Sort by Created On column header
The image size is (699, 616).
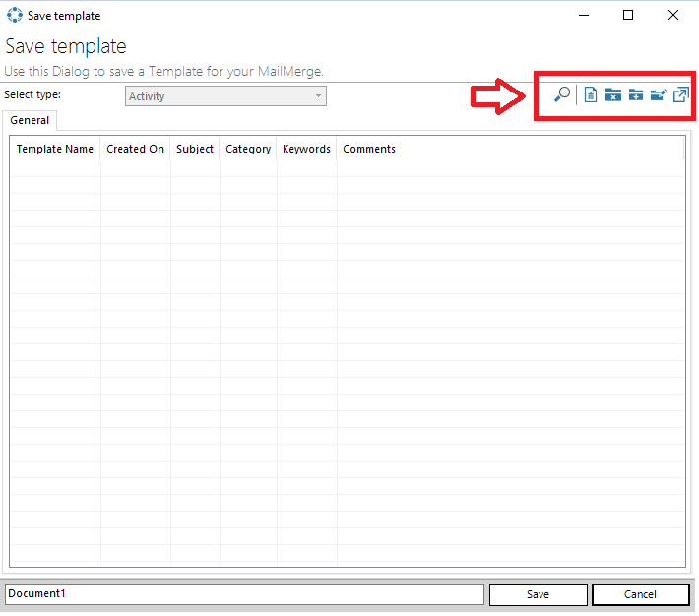pos(135,150)
